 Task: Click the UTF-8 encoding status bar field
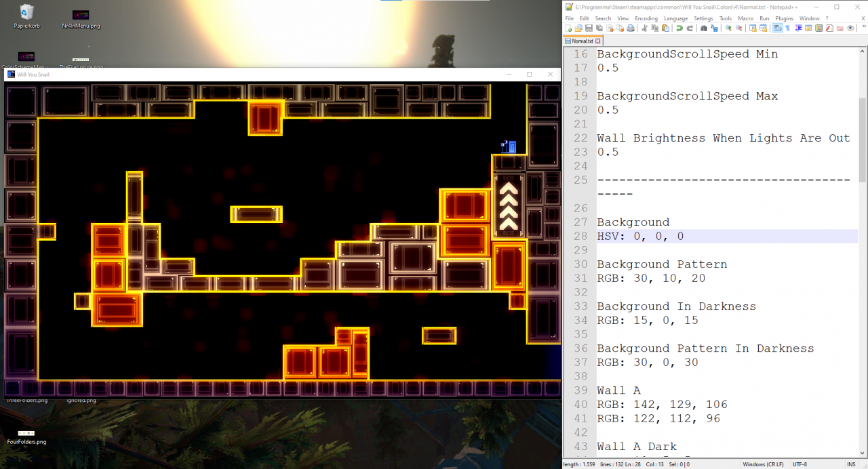point(800,464)
